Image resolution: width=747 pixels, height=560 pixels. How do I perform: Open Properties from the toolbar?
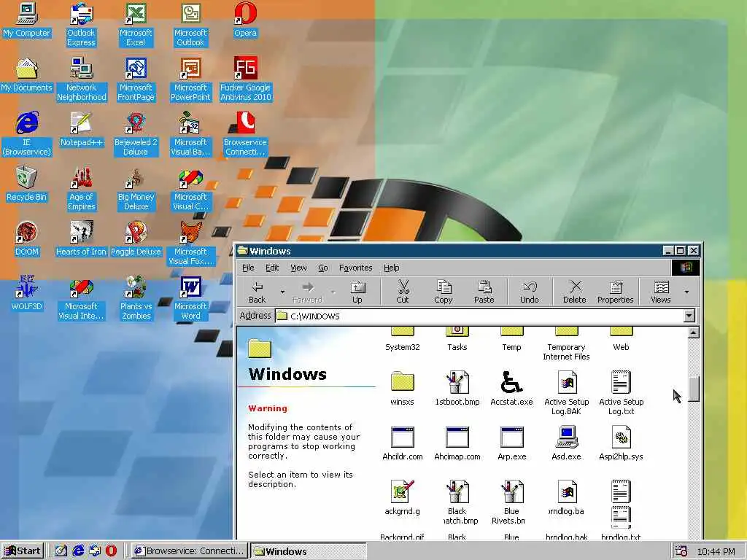[x=616, y=292]
